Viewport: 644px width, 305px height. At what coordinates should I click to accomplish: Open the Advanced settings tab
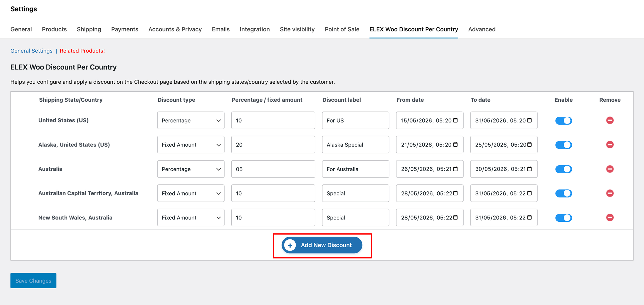tap(482, 29)
